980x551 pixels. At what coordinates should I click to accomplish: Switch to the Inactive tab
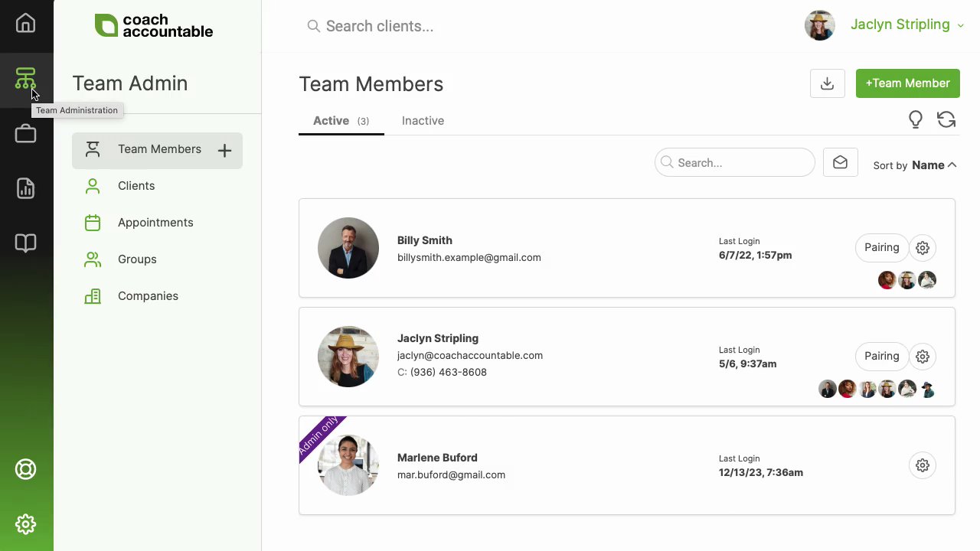(423, 121)
